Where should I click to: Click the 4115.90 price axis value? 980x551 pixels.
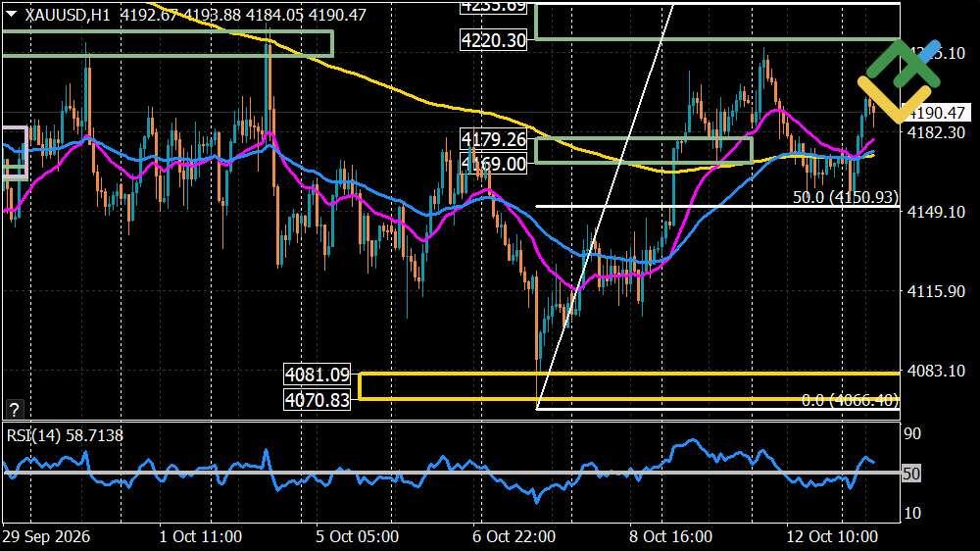click(x=936, y=291)
